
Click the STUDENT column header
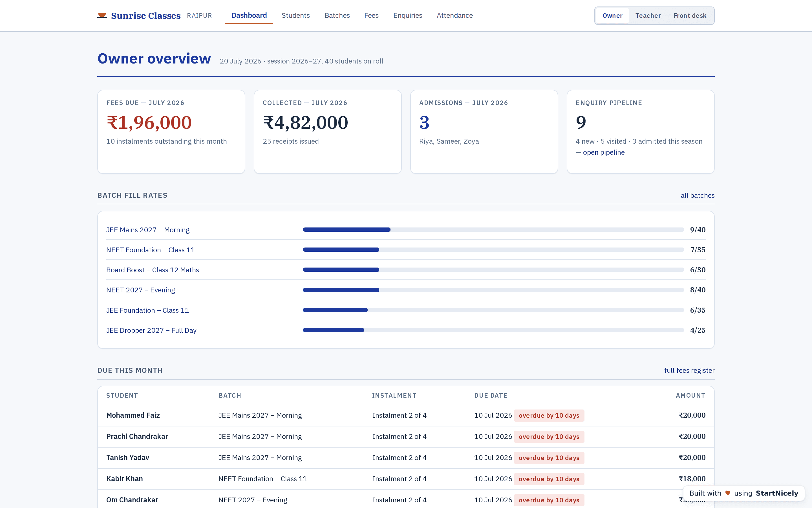point(122,395)
